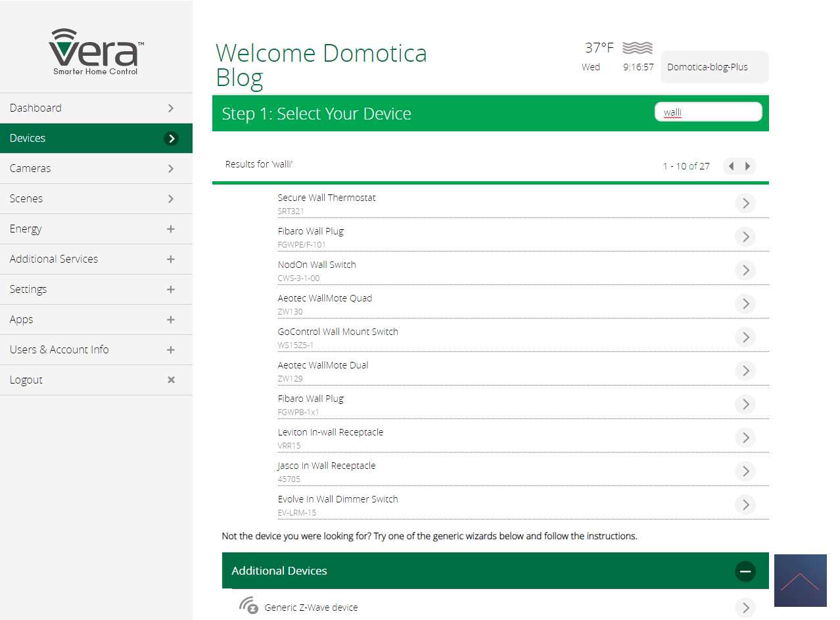Click the Generic Z-Wave device icon

pyautogui.click(x=248, y=606)
